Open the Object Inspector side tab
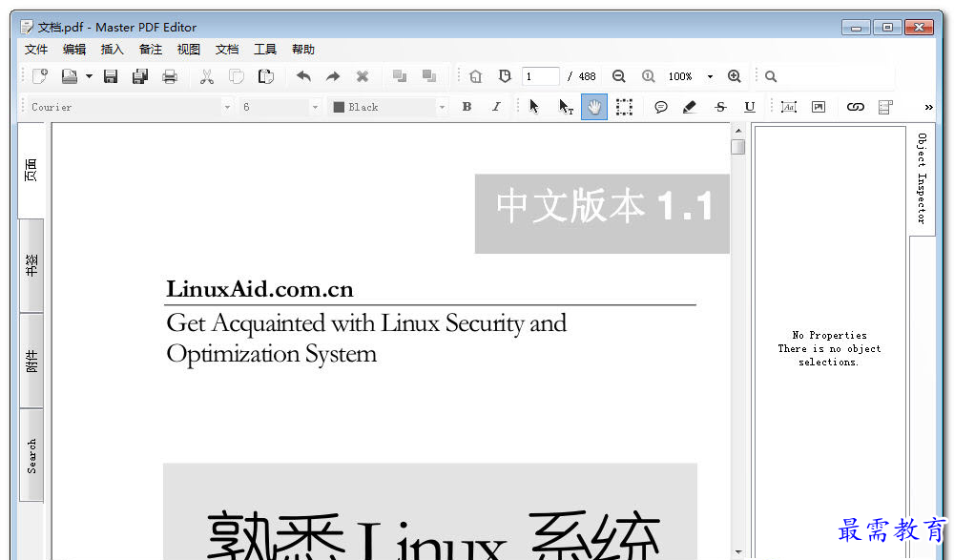 click(922, 179)
